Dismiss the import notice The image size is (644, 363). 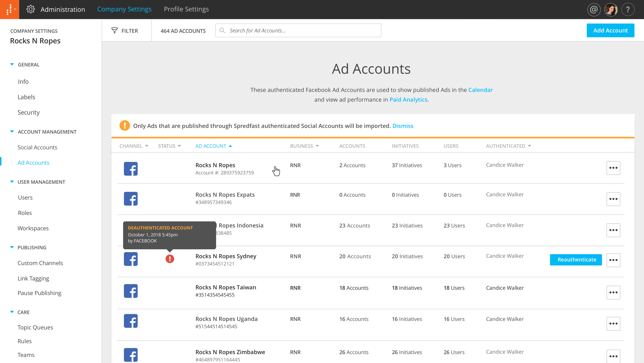(x=403, y=126)
